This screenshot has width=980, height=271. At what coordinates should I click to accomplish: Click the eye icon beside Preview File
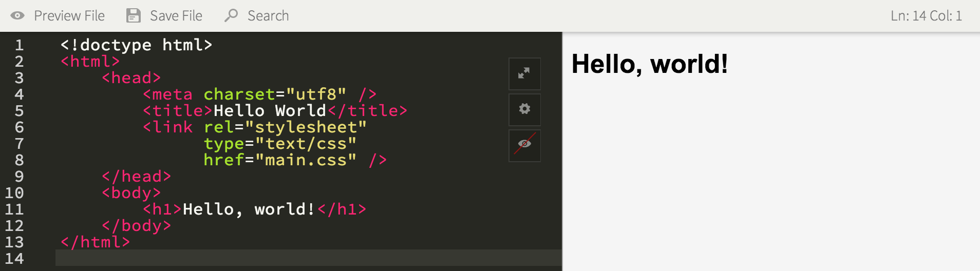pyautogui.click(x=17, y=15)
